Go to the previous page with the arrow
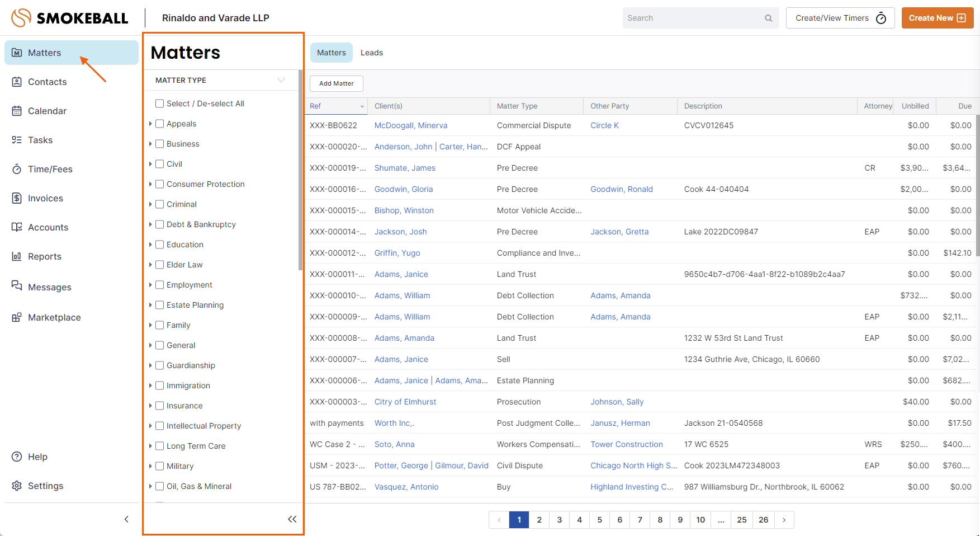The height and width of the screenshot is (536, 980). (499, 520)
